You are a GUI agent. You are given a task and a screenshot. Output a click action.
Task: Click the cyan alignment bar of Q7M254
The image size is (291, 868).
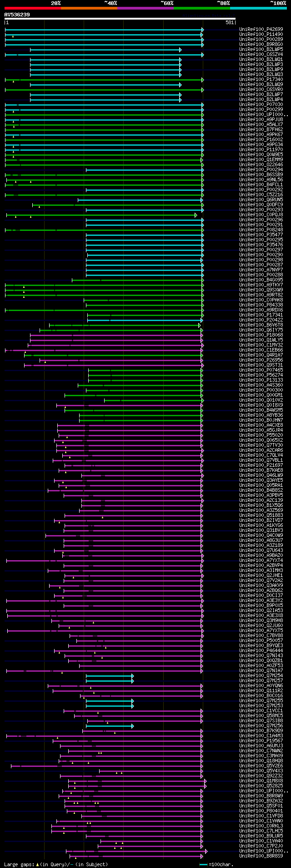[x=110, y=676]
